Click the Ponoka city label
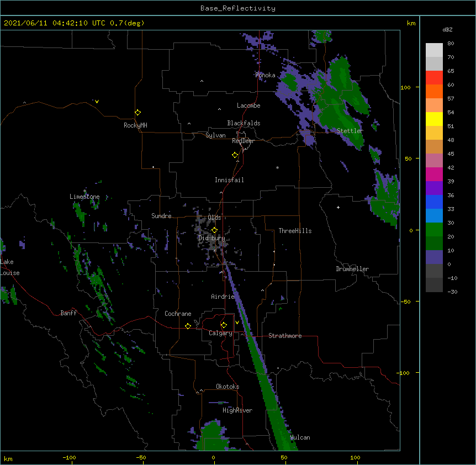 click(265, 75)
